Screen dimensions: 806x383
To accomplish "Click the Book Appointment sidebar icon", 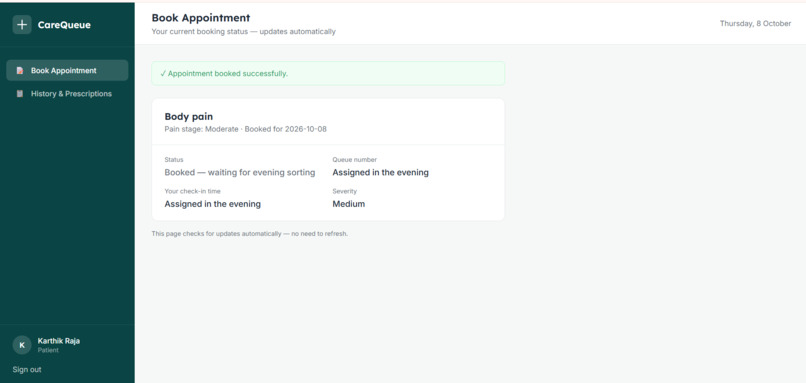I will [20, 70].
